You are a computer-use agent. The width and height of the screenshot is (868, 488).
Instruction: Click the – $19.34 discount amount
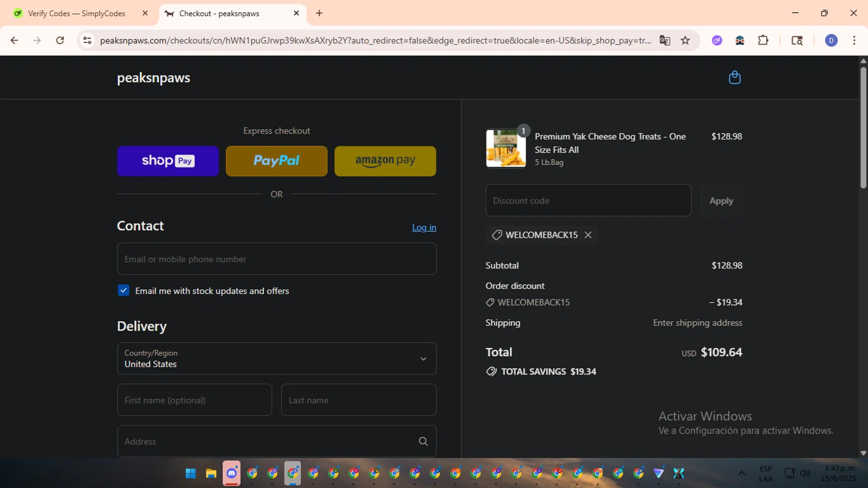click(726, 302)
